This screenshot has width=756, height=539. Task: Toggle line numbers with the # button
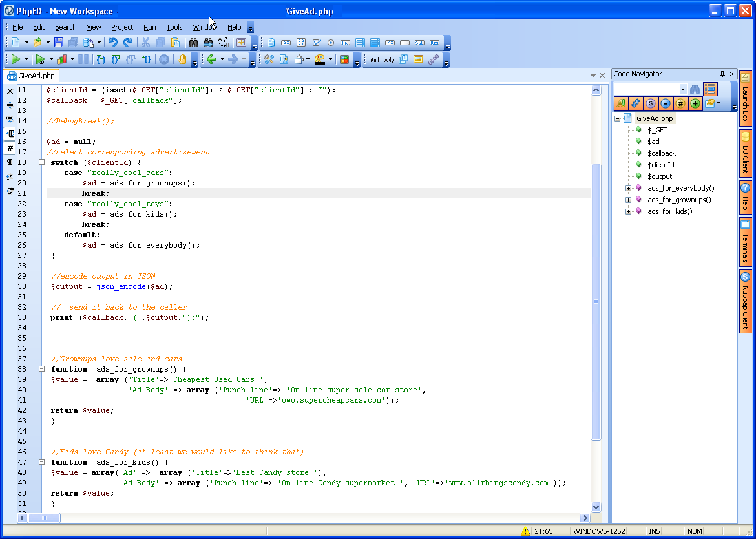(10, 148)
